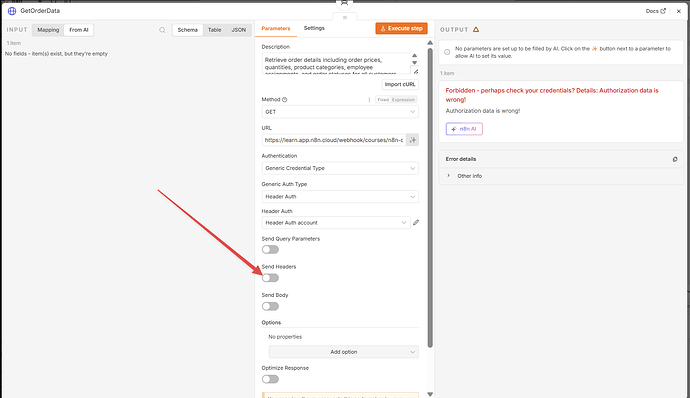Open Docs link
690x398 pixels.
click(x=656, y=11)
